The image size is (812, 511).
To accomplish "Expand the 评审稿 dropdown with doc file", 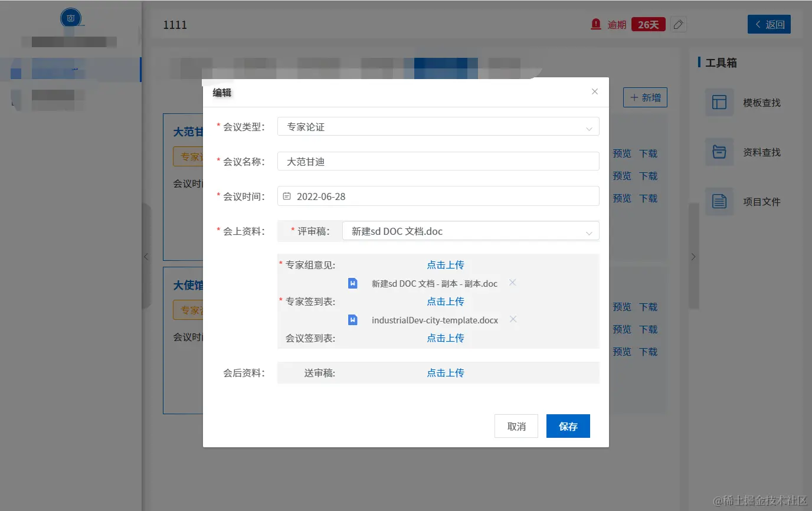I will click(471, 231).
